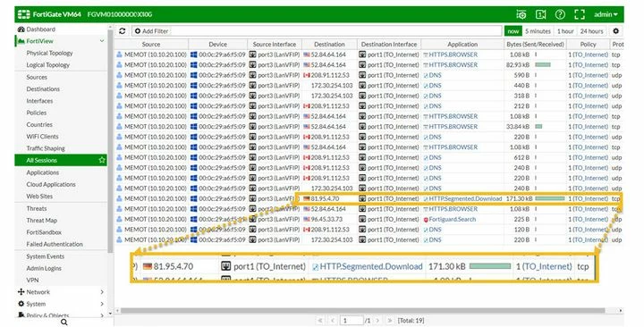Open Logical Topology in sidebar
Screen dimensions: 644x327
(x=48, y=65)
